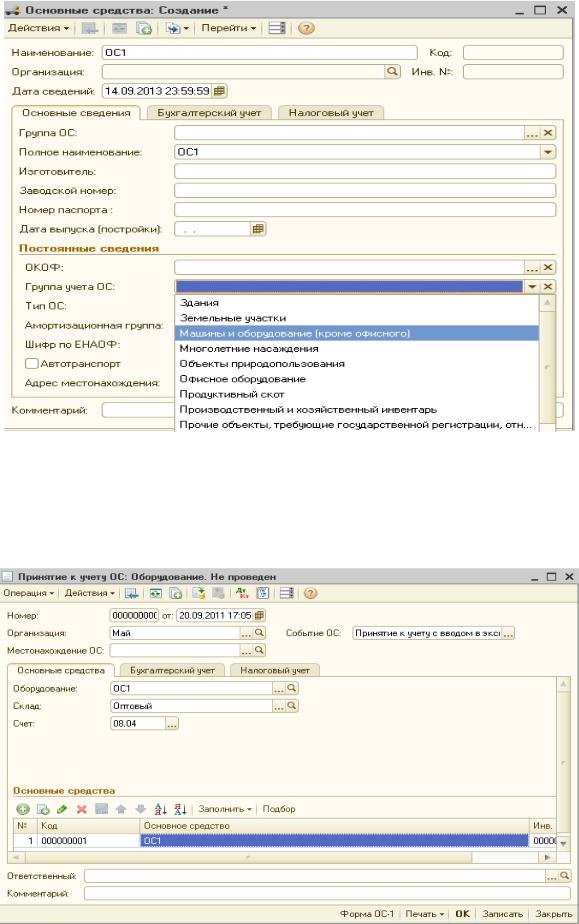Viewport: 579px width, 924px height.
Task: Open the Операция menu in Принятие к учету window
Action: [29, 593]
